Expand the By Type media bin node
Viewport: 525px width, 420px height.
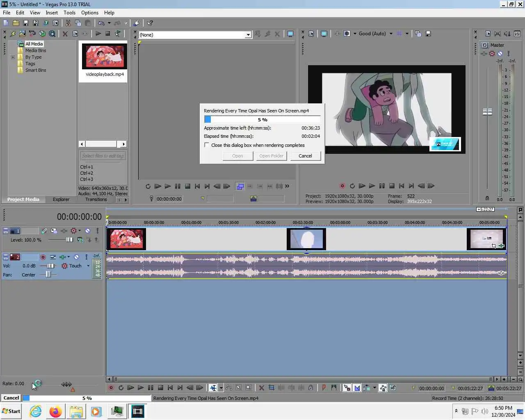[13, 57]
